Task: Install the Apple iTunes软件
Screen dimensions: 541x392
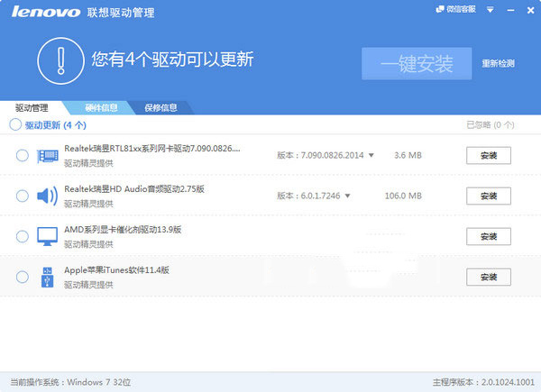Action: pos(489,277)
